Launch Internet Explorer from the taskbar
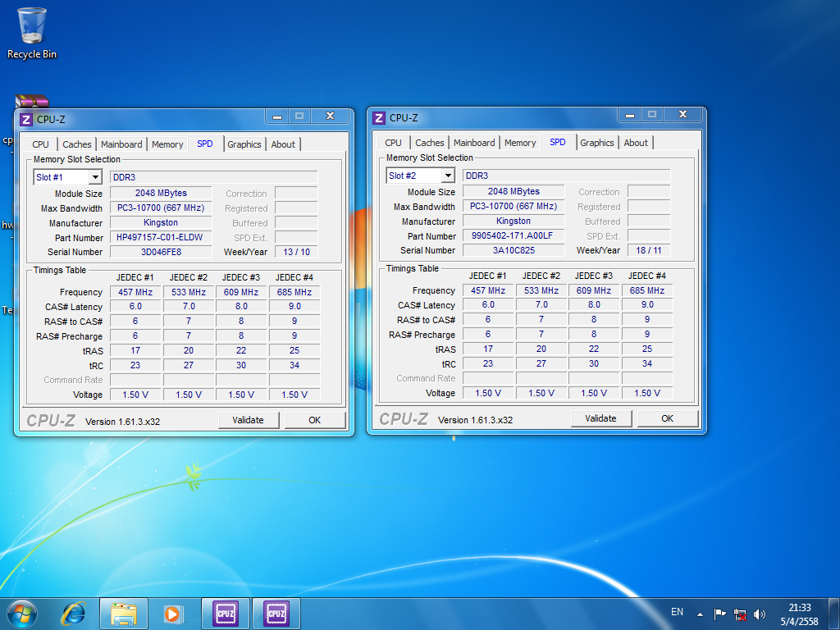Image resolution: width=840 pixels, height=630 pixels. click(74, 613)
